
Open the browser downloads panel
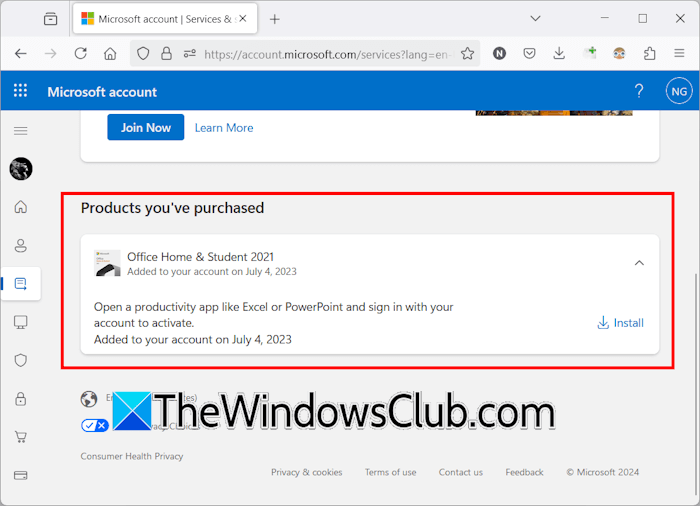(x=559, y=54)
